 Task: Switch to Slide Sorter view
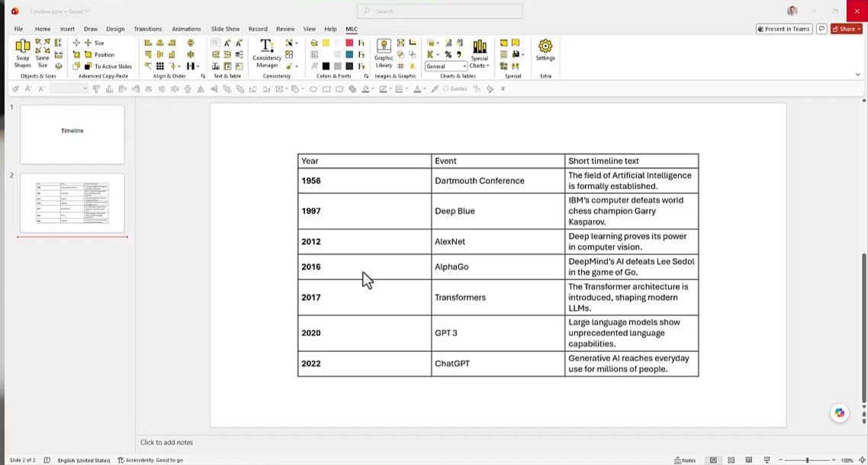click(x=731, y=460)
